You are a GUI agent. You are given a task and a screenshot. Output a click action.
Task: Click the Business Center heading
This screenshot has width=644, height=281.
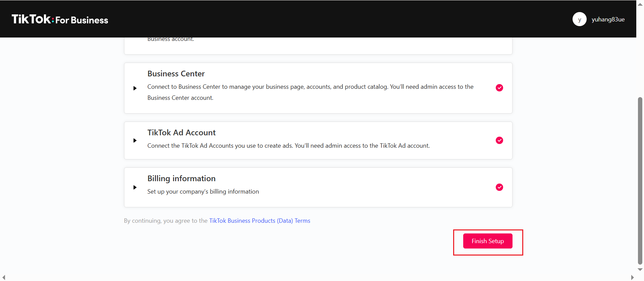[x=176, y=74]
